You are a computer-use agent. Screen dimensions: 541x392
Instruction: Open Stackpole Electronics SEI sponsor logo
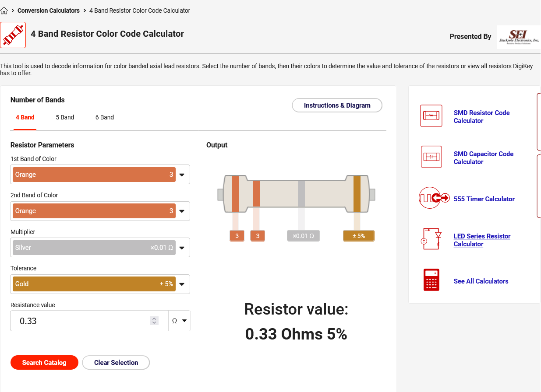pyautogui.click(x=519, y=37)
